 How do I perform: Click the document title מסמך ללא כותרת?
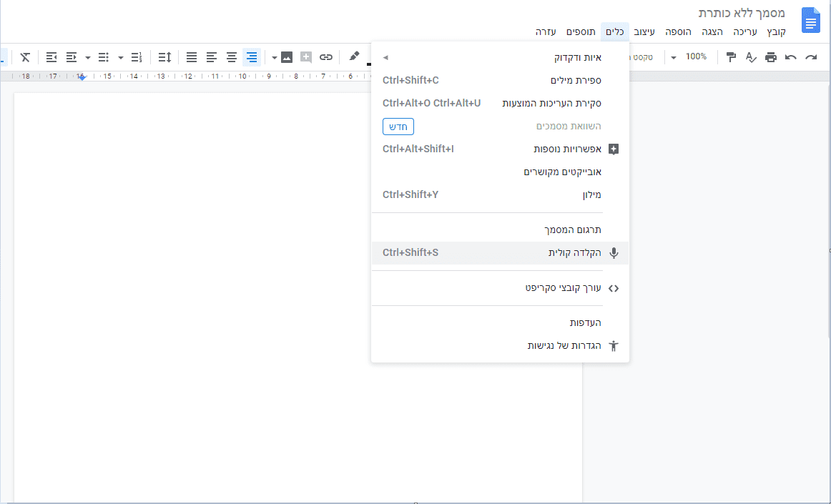(x=742, y=13)
